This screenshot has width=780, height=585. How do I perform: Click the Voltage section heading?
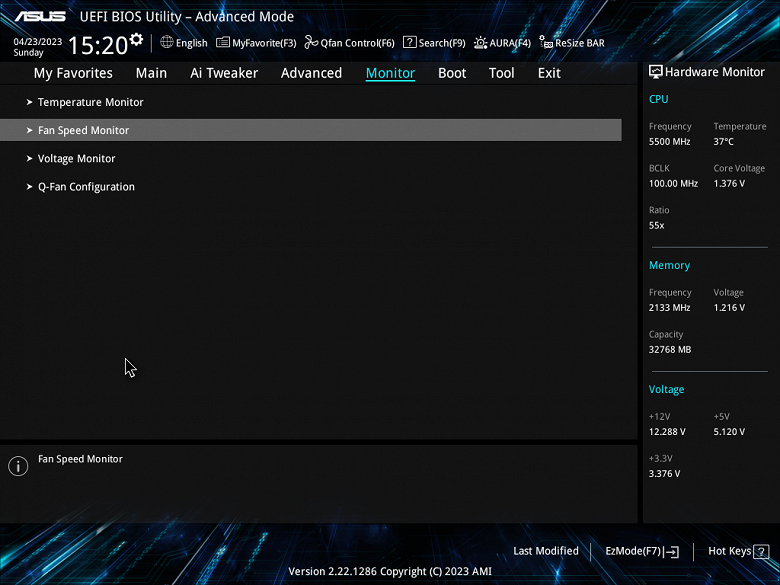click(x=667, y=390)
